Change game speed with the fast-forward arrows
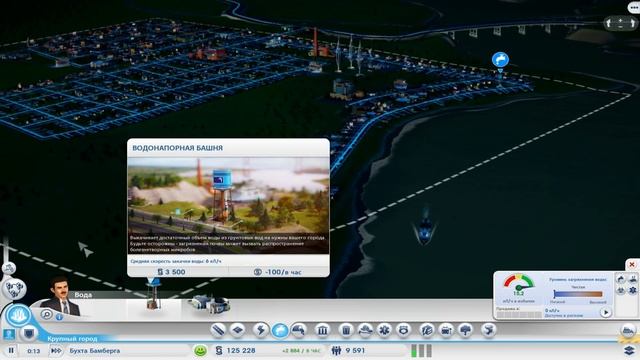 pos(56,351)
